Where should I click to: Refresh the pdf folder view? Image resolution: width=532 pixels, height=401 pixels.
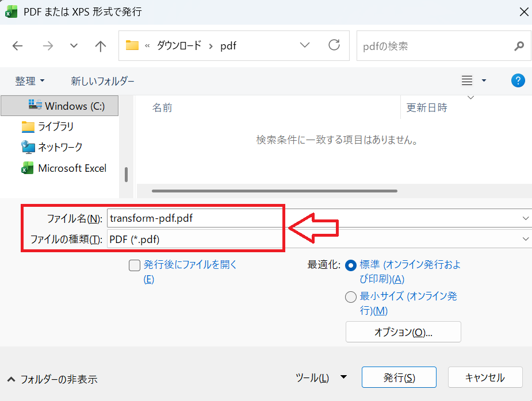click(x=334, y=45)
